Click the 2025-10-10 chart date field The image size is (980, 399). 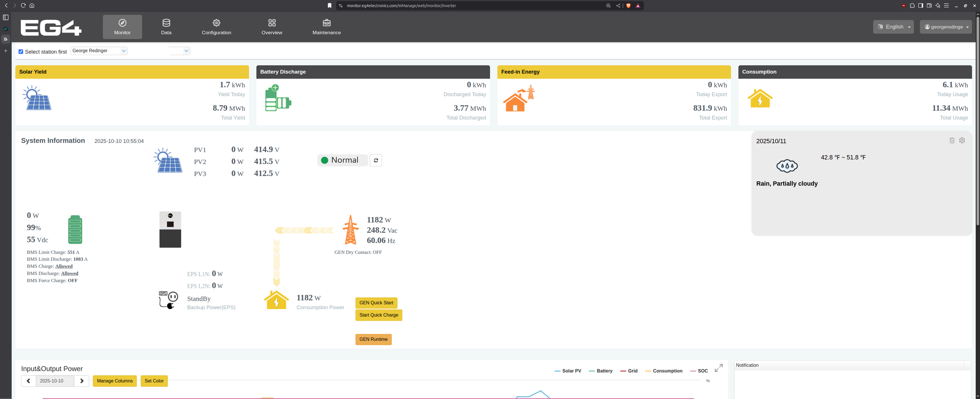click(55, 381)
